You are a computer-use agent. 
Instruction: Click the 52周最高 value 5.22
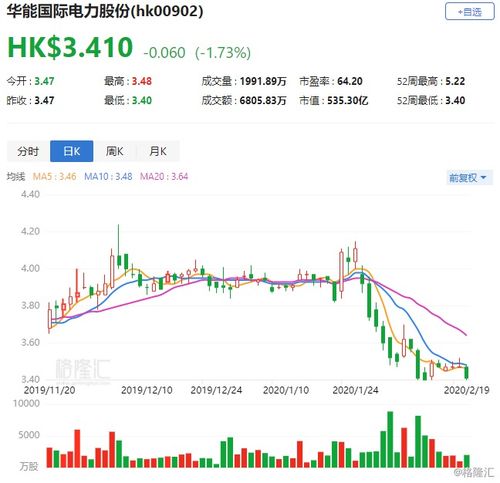[x=455, y=81]
